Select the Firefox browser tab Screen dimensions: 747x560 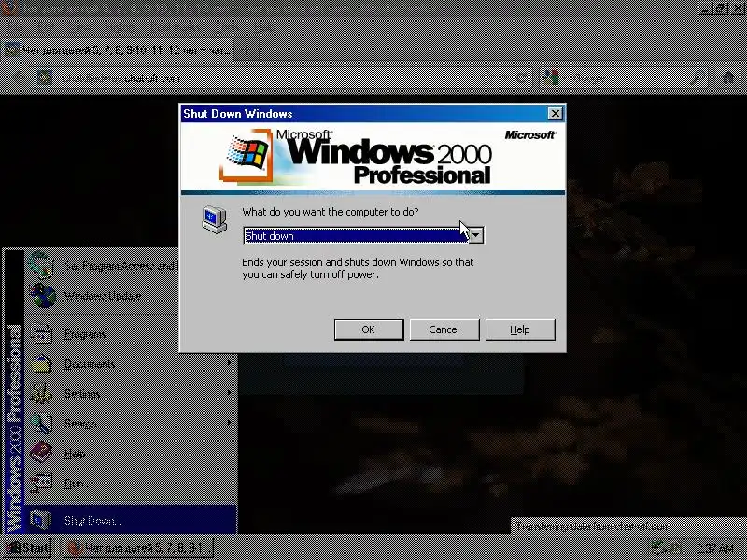[118, 49]
